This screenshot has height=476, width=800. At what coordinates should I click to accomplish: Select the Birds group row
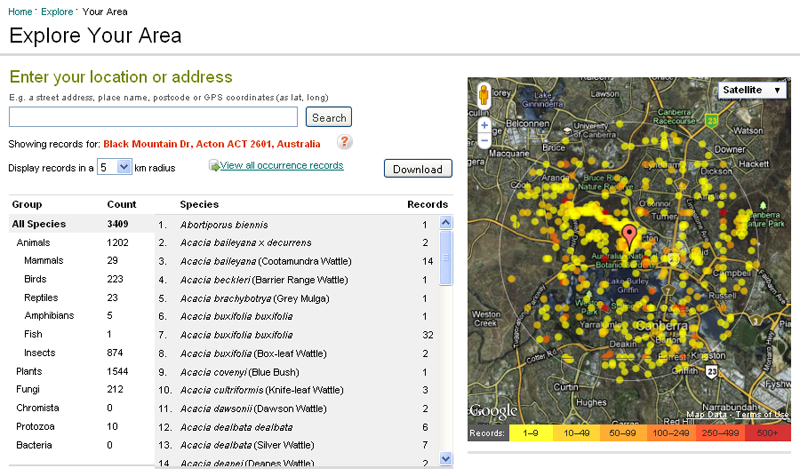pos(35,279)
